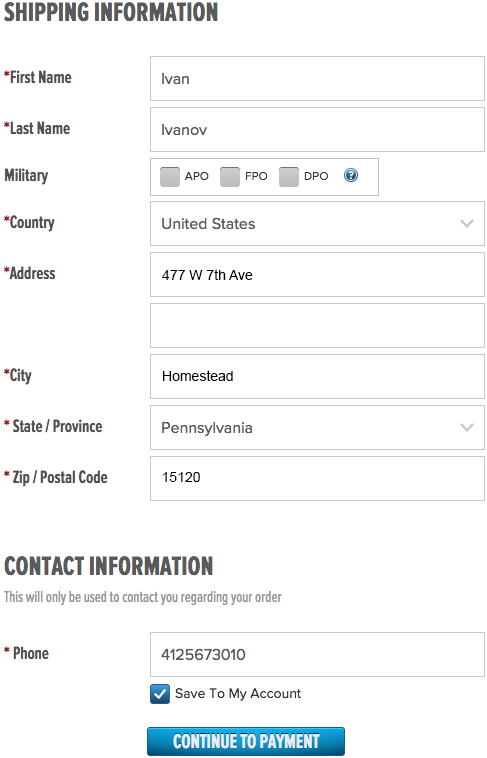Click the empty second address line field
Viewport: 487px width, 758px height.
(x=317, y=325)
